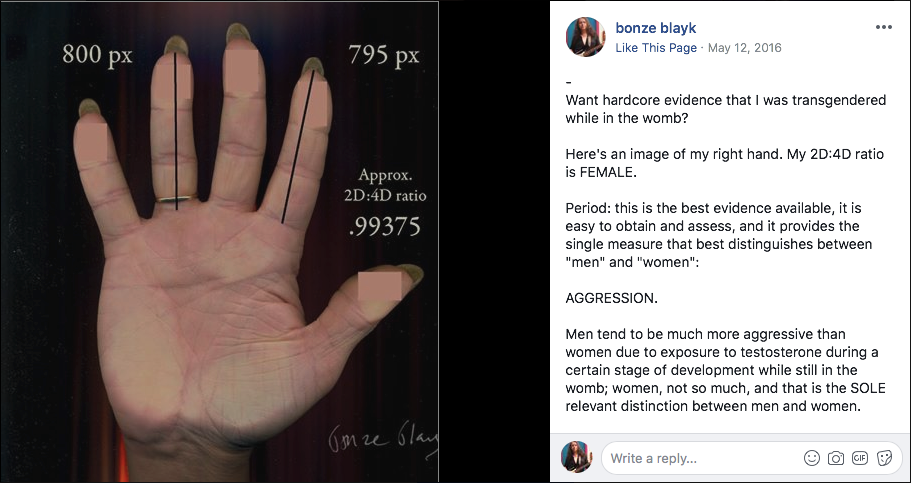Open the May 12, 2016 post timestamp
Image resolution: width=911 pixels, height=483 pixels.
745,48
